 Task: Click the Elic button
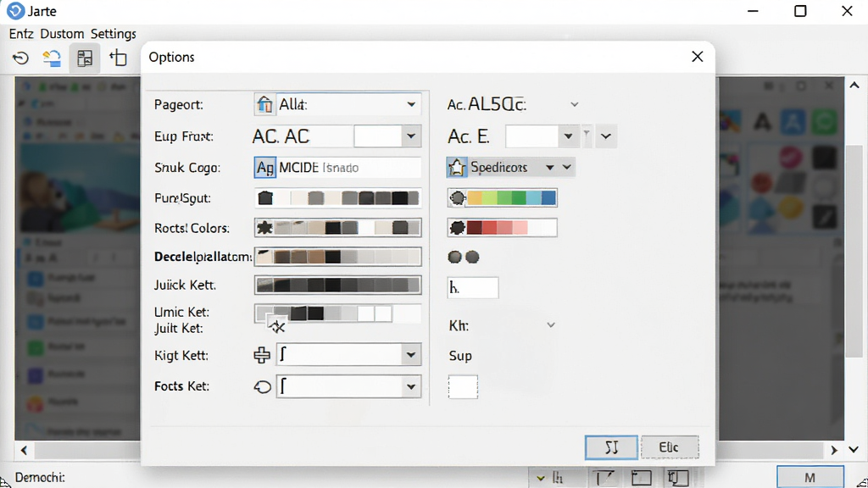click(x=670, y=447)
